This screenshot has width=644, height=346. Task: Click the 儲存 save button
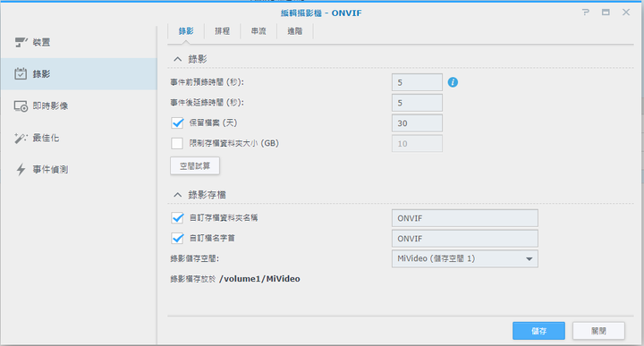pos(538,331)
